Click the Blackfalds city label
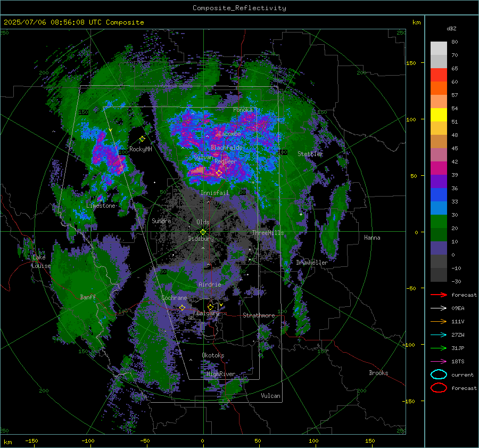Screen dimensions: 479x448 [x=226, y=148]
